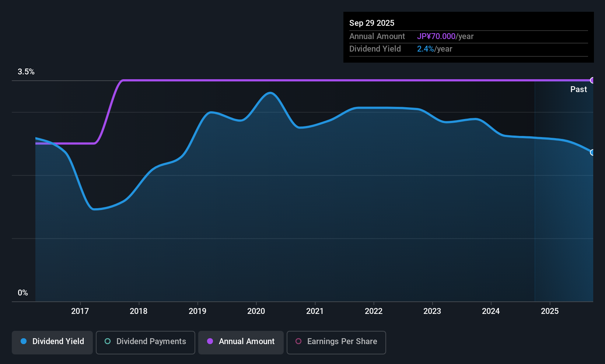This screenshot has width=605, height=364.
Task: Select the 2018 x-axis label
Action: click(x=139, y=311)
